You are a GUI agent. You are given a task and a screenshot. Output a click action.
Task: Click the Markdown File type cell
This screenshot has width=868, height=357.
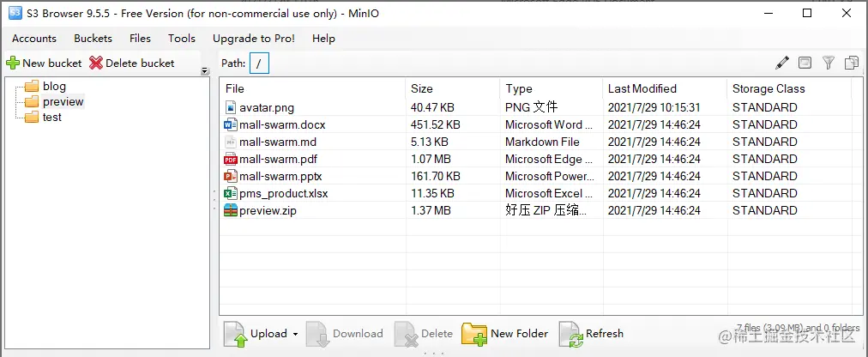[x=542, y=142]
